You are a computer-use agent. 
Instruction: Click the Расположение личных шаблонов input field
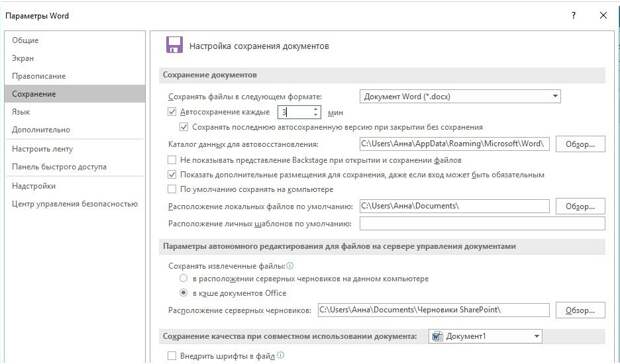482,224
